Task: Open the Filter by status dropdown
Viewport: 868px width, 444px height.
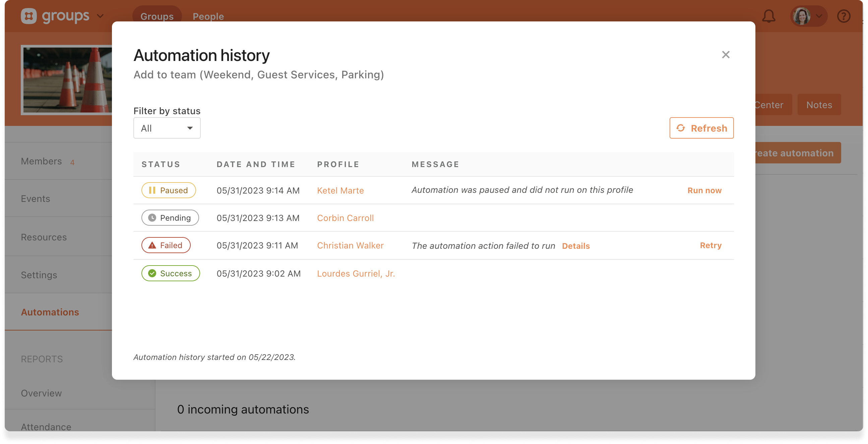Action: (167, 128)
